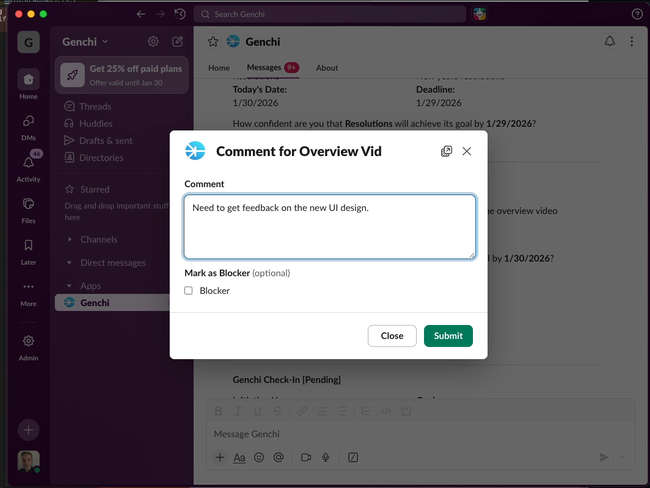Toggle strikethrough formatting in composer
This screenshot has width=650, height=488.
click(277, 411)
